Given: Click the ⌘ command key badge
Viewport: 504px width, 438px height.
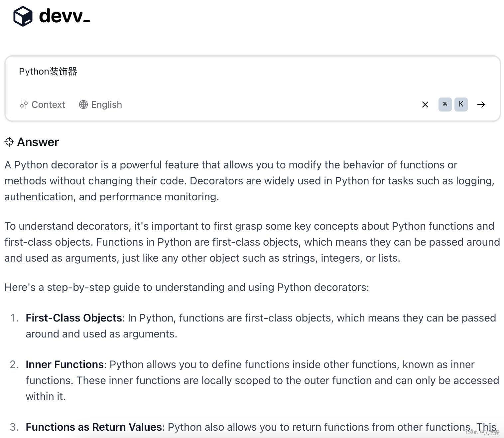Looking at the screenshot, I should (x=445, y=104).
